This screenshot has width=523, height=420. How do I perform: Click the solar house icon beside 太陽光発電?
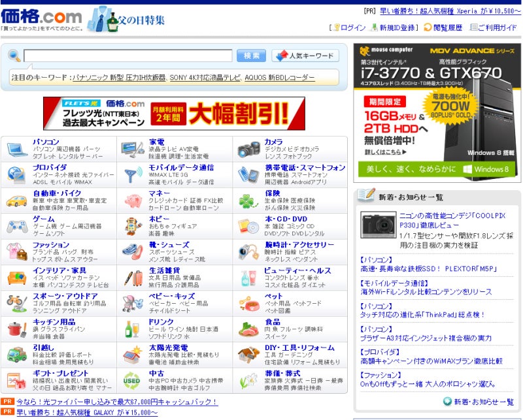[x=133, y=355]
